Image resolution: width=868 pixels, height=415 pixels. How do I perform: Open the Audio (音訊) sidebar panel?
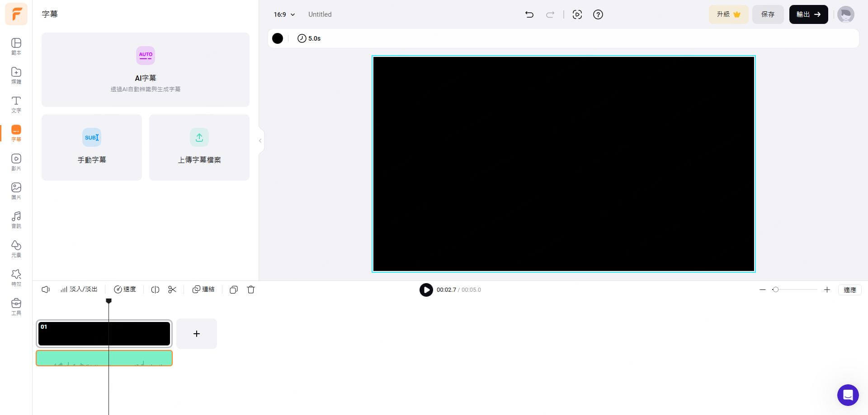pos(16,220)
